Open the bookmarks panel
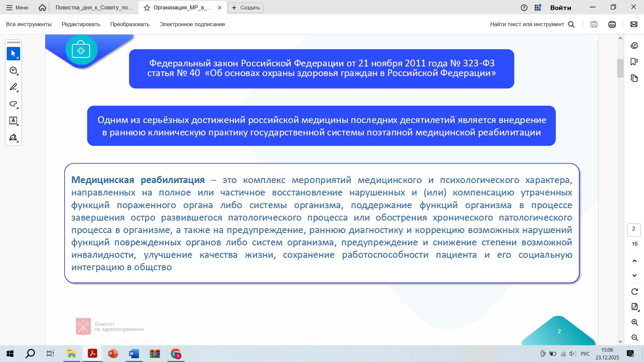Screen dimensions: 644x362 point(634,62)
